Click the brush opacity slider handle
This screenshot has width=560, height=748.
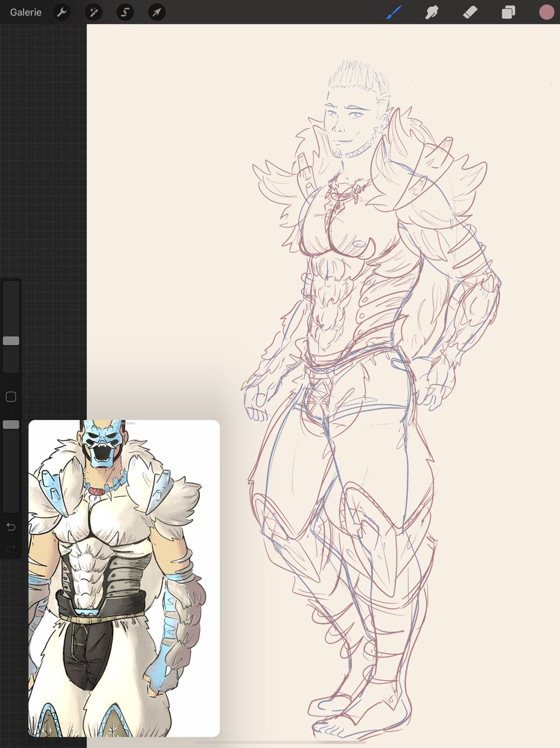click(x=11, y=424)
